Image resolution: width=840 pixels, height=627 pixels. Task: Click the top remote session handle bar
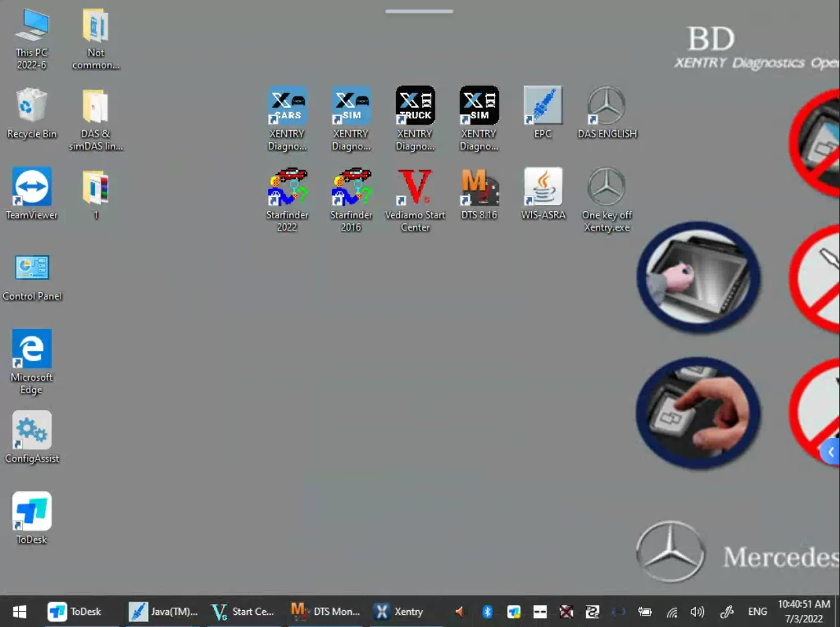pos(419,11)
